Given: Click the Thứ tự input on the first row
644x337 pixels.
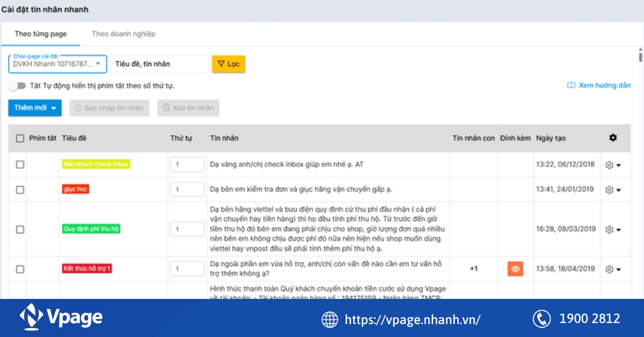Looking at the screenshot, I should coord(187,165).
